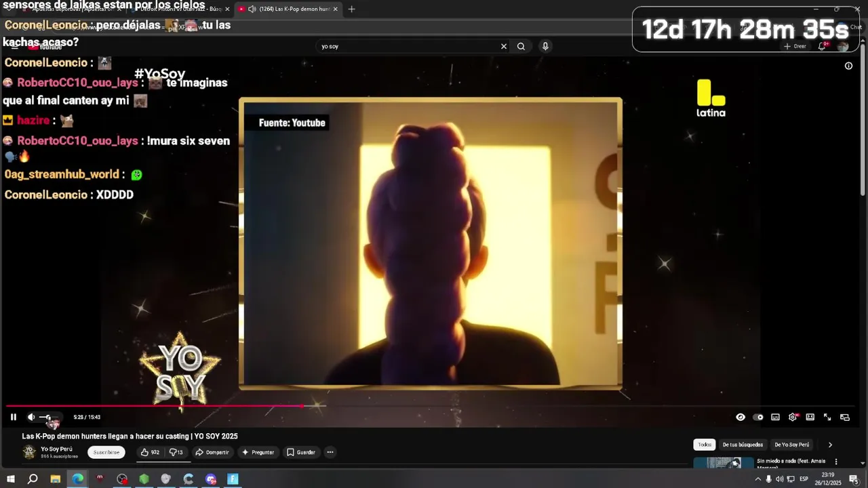
Task: Click the system tray microphone icon
Action: pos(768,479)
